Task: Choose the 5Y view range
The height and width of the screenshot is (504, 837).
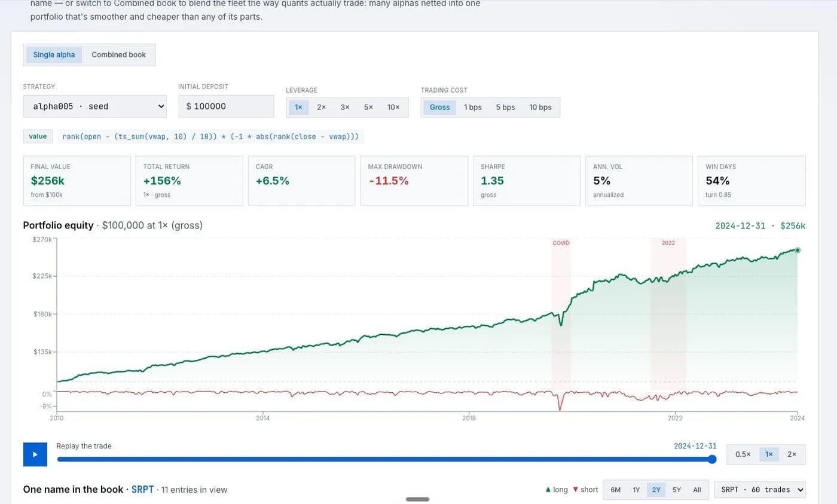Action: (676, 490)
